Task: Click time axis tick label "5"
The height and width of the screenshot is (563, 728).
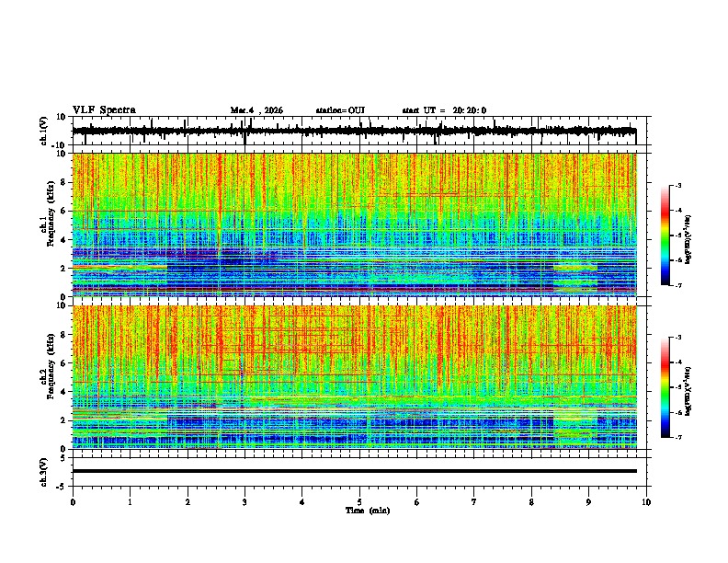Action: click(x=359, y=502)
